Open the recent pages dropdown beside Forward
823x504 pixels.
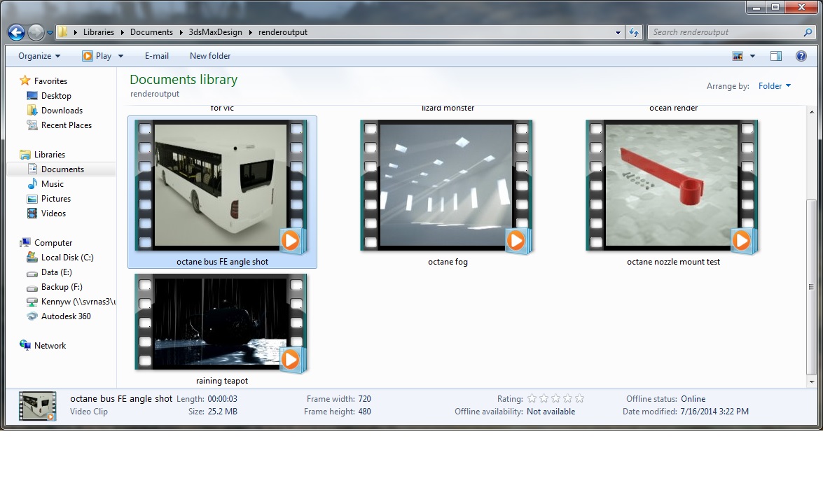pyautogui.click(x=50, y=32)
